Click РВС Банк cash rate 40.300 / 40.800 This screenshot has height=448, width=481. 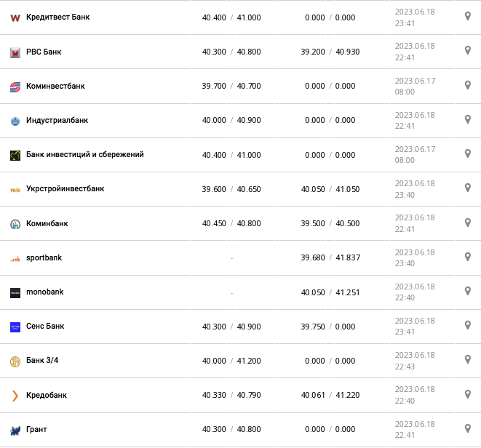231,52
